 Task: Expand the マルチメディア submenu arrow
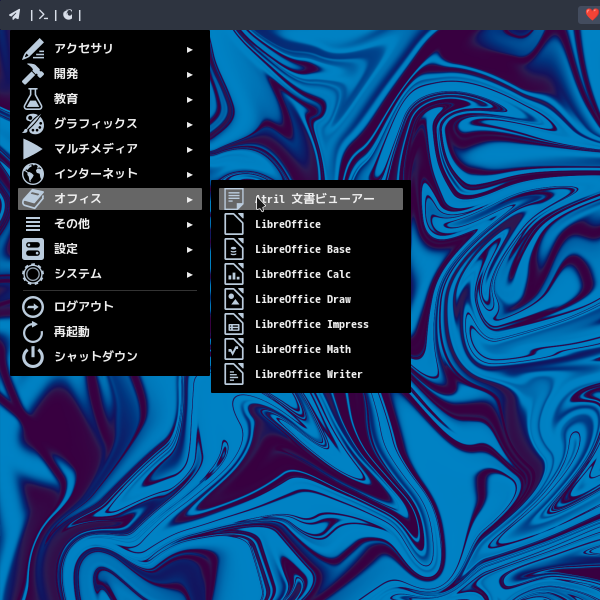click(x=189, y=150)
